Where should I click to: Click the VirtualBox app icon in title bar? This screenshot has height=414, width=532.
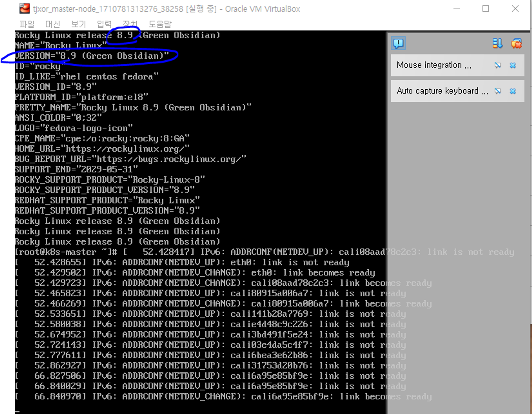click(x=24, y=9)
